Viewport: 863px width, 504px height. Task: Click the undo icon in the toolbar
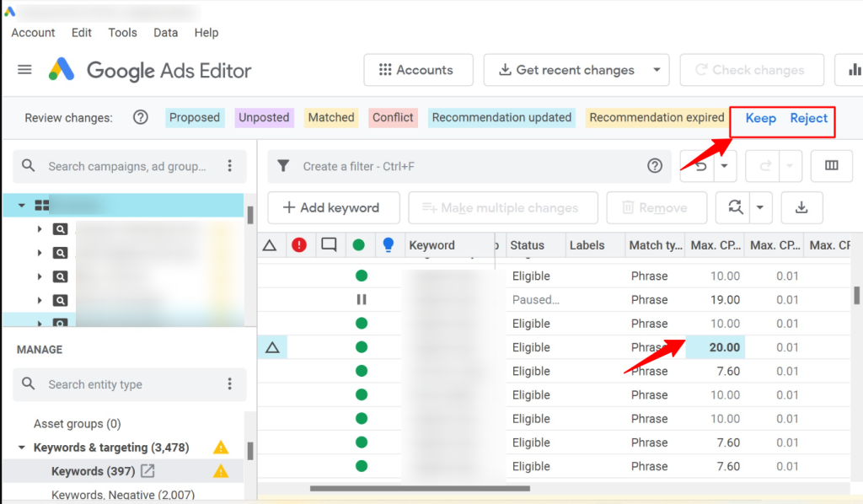[x=701, y=166]
